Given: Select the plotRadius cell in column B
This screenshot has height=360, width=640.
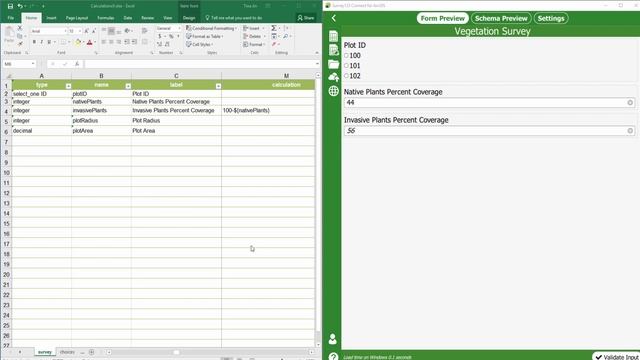Looking at the screenshot, I should pos(101,121).
